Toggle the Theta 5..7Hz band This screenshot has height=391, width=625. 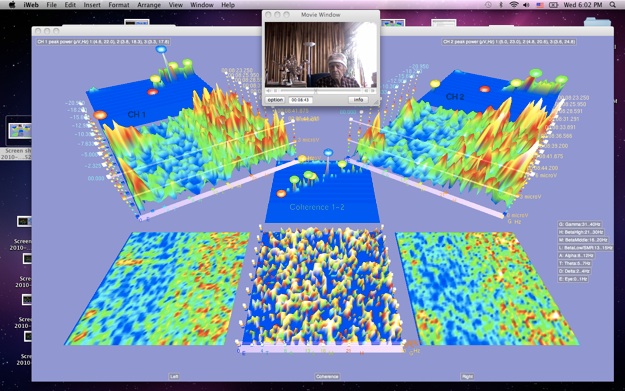pos(574,263)
